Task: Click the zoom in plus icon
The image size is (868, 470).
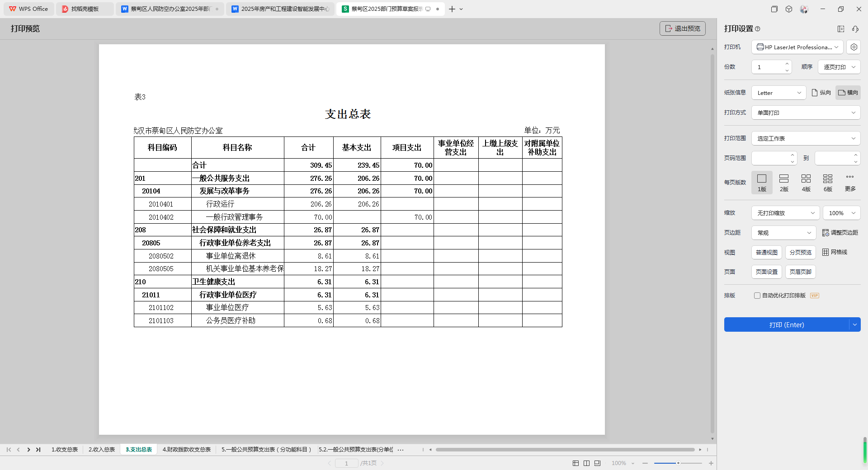Action: pyautogui.click(x=711, y=463)
